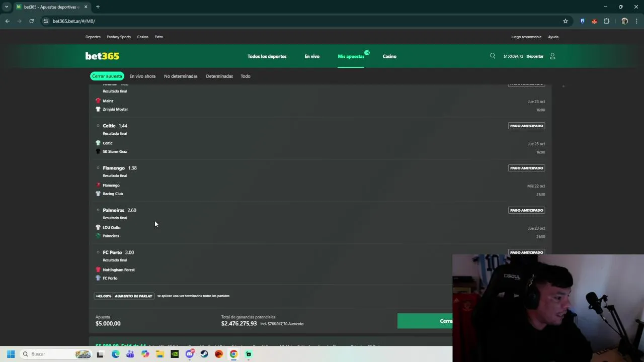The width and height of the screenshot is (644, 362).
Task: Open Steam from the taskbar
Action: click(204, 354)
